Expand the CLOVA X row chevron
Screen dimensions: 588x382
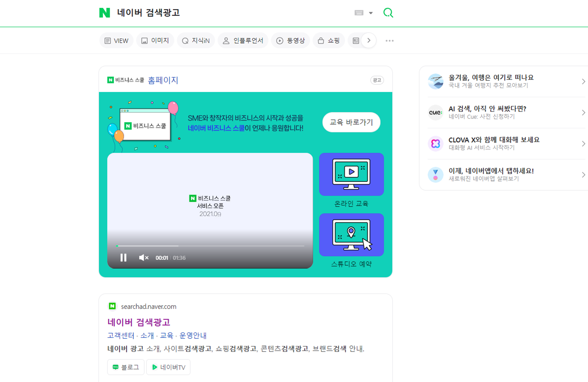pos(583,144)
